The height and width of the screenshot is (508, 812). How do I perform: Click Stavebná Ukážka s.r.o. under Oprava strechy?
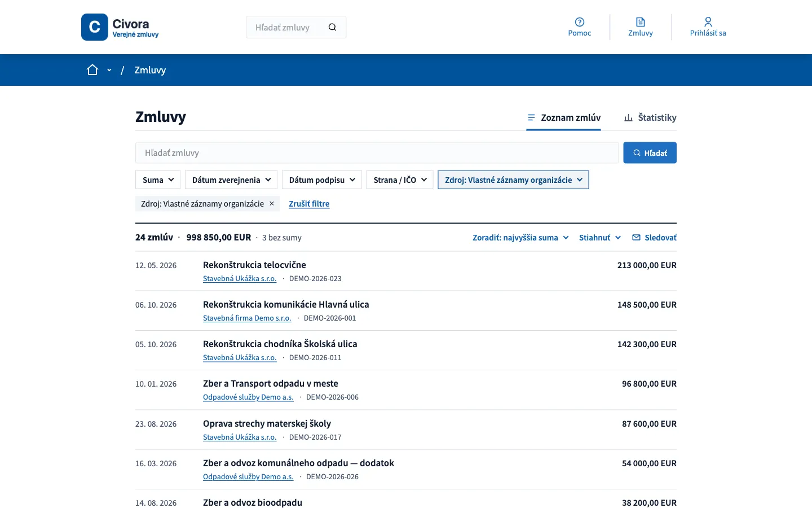pyautogui.click(x=240, y=437)
